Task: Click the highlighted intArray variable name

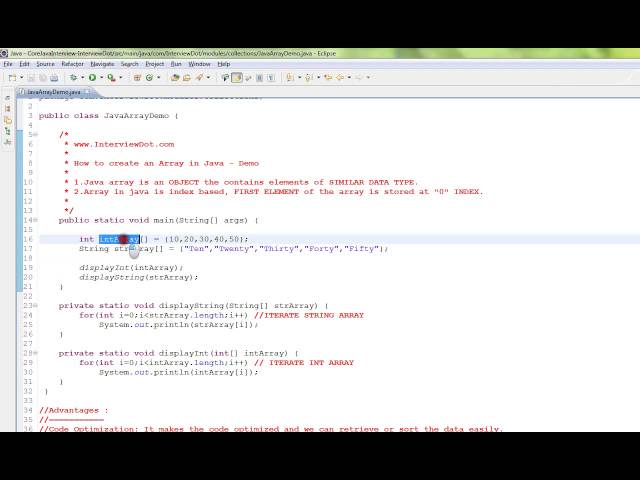Action: tap(119, 239)
